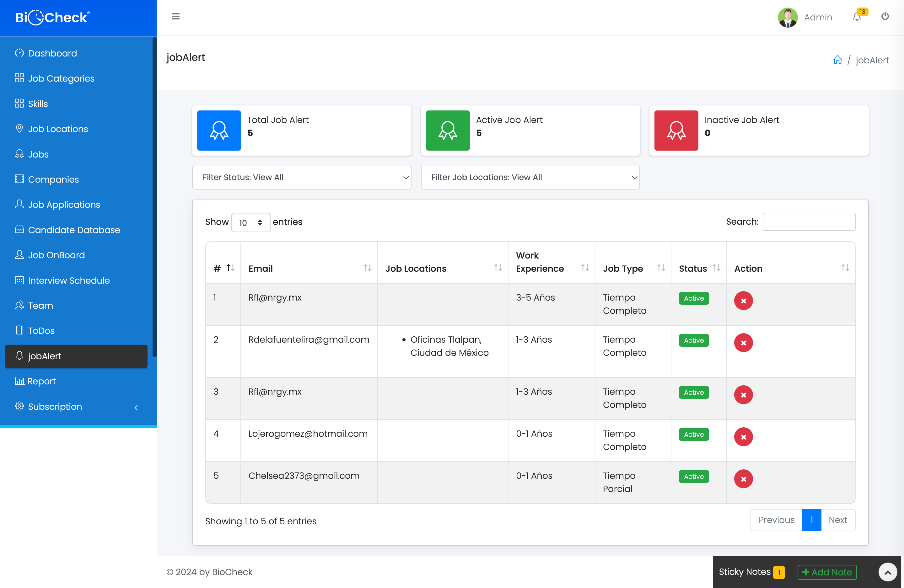Sort table by Job Locations column
The height and width of the screenshot is (588, 904).
tap(443, 262)
